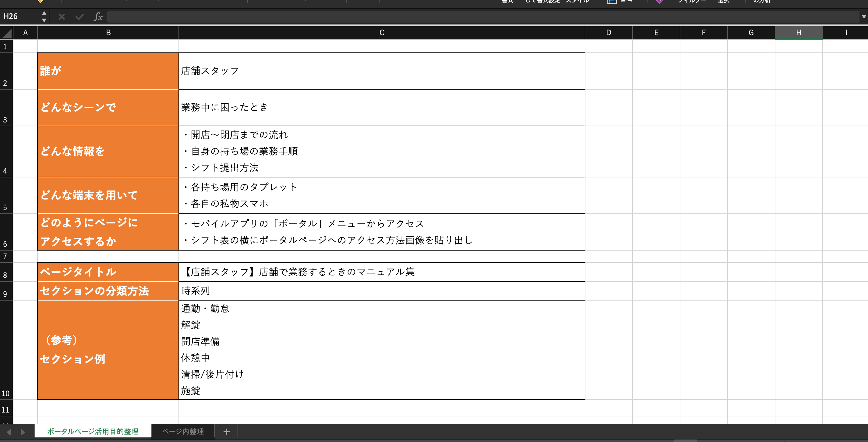Click the format-as-table icon in the ribbon
Viewport: 868px width, 442px height.
612,2
